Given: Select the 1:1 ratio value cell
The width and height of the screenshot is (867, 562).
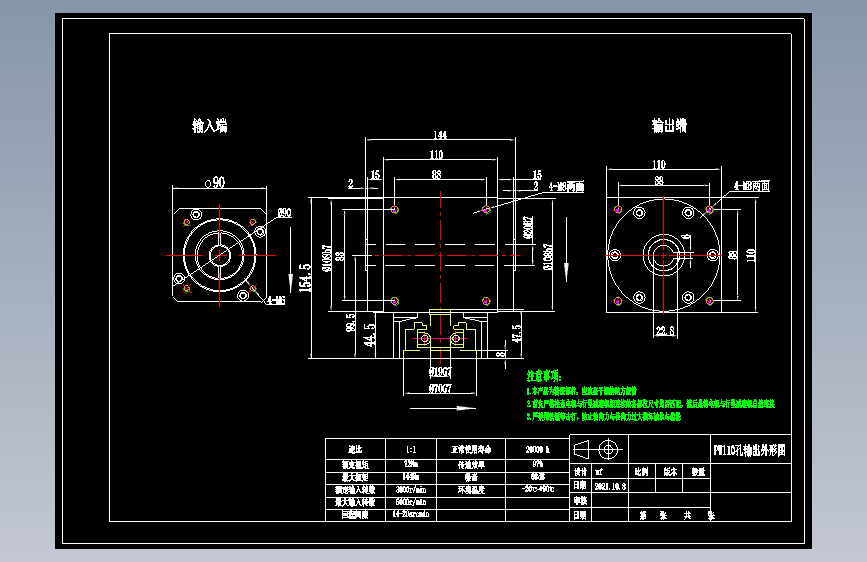Looking at the screenshot, I should point(411,449).
